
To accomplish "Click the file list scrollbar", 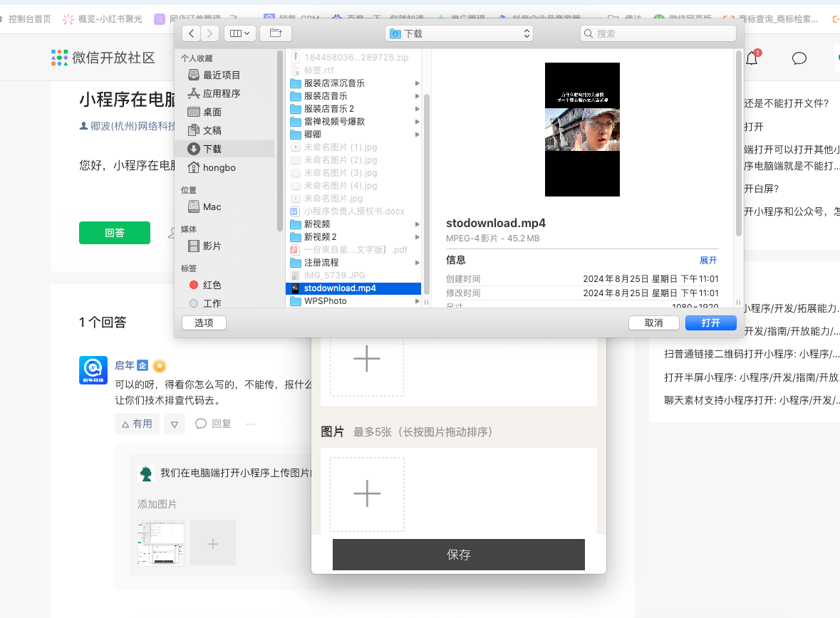I will click(x=427, y=194).
